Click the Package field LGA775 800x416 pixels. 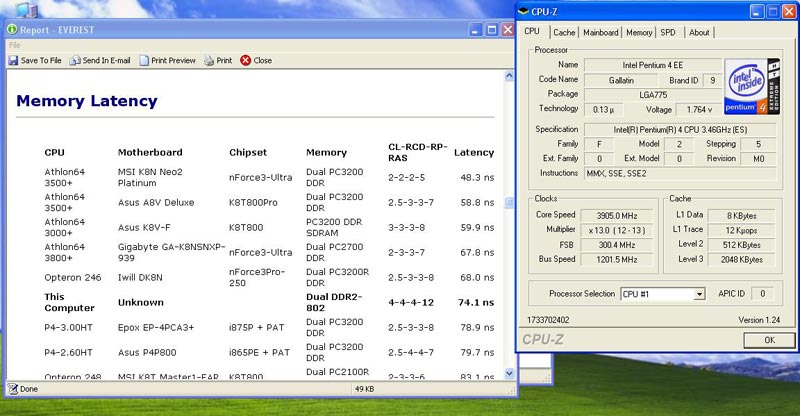point(653,95)
